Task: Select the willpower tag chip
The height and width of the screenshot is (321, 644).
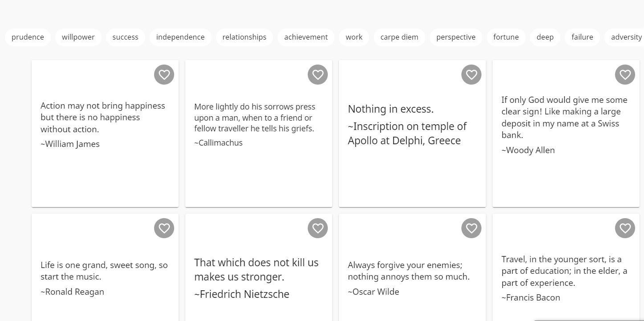Action: pos(78,37)
